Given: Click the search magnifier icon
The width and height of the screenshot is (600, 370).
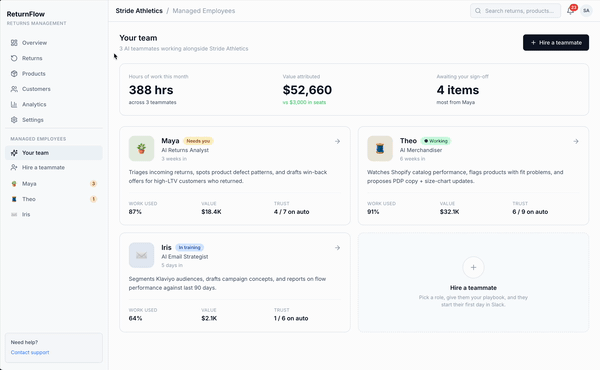Looking at the screenshot, I should pyautogui.click(x=478, y=11).
